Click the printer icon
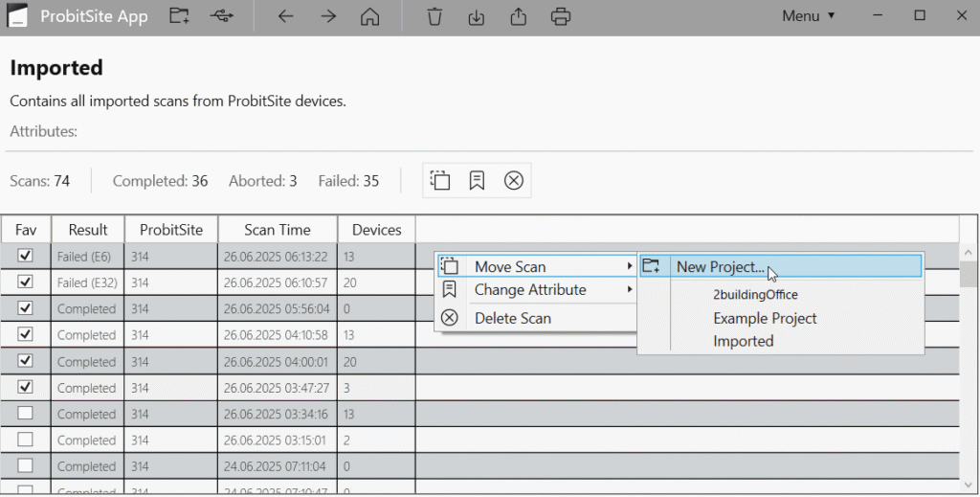Viewport: 980px width, 497px height. click(x=561, y=16)
